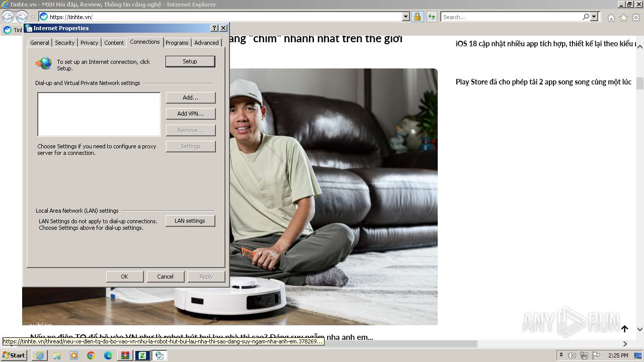Open LAN settings button
644x362 pixels.
tap(190, 221)
